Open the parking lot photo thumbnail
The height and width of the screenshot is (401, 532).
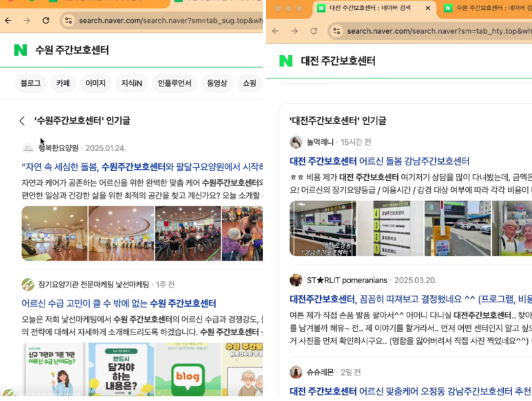(458, 228)
